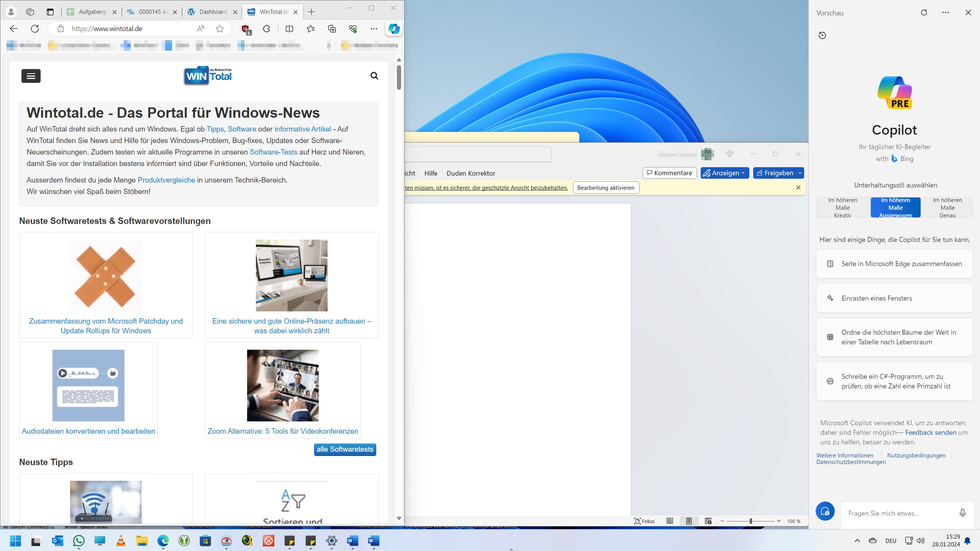Image resolution: width=980 pixels, height=551 pixels.
Task: Select the Kreativ conversation style
Action: coord(842,207)
